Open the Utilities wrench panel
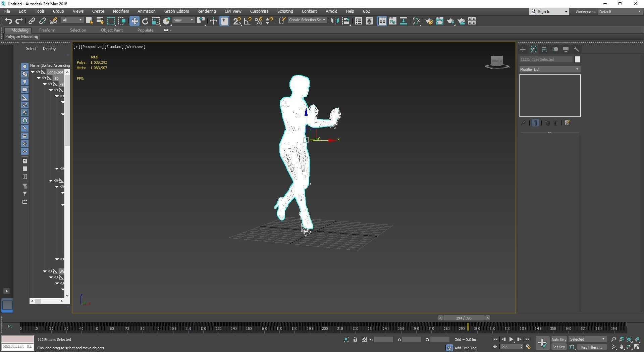This screenshot has height=352, width=644. [577, 49]
